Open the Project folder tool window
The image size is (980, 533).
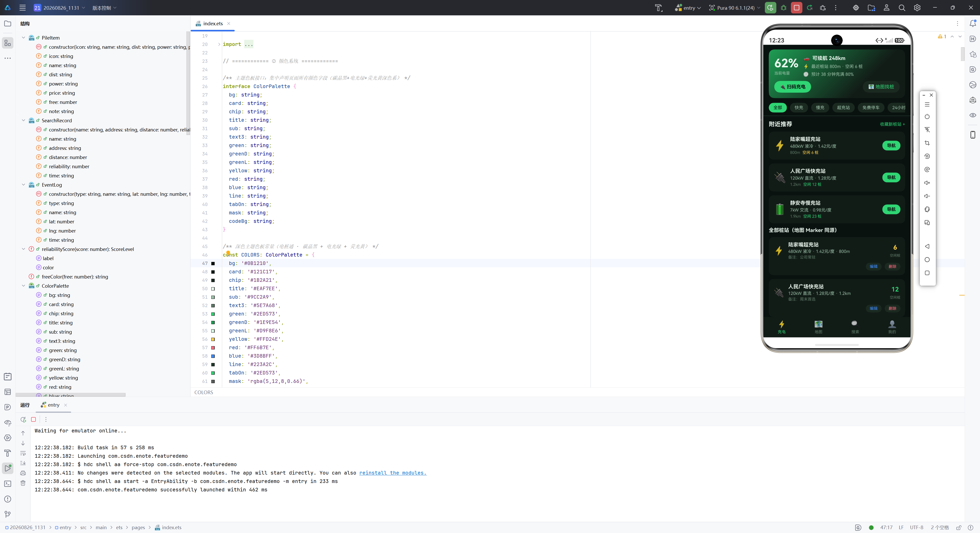tap(8, 23)
